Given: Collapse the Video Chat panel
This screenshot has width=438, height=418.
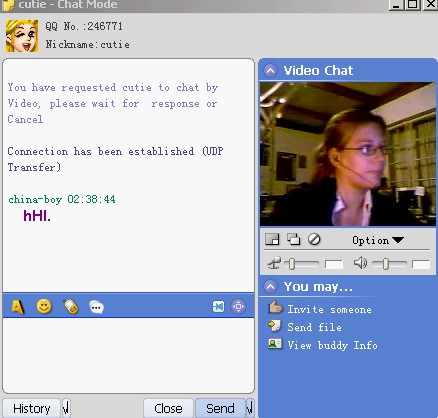Looking at the screenshot, I should pos(270,70).
